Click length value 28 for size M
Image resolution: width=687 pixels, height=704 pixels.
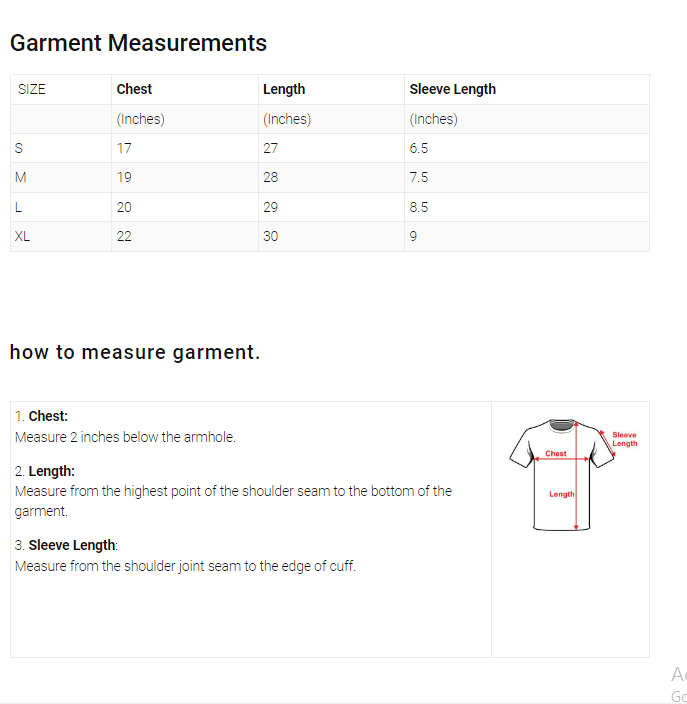point(271,177)
